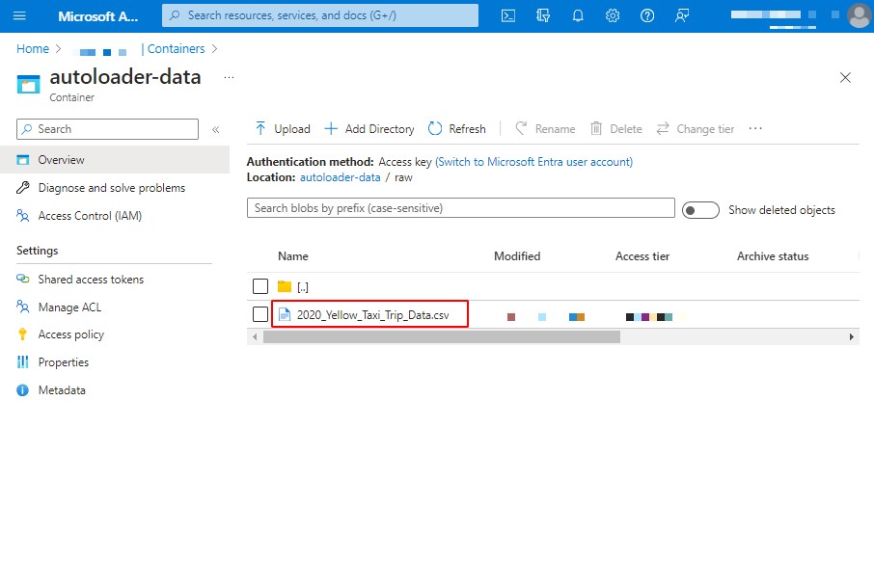Toggle Show deleted objects switch

pyautogui.click(x=700, y=210)
